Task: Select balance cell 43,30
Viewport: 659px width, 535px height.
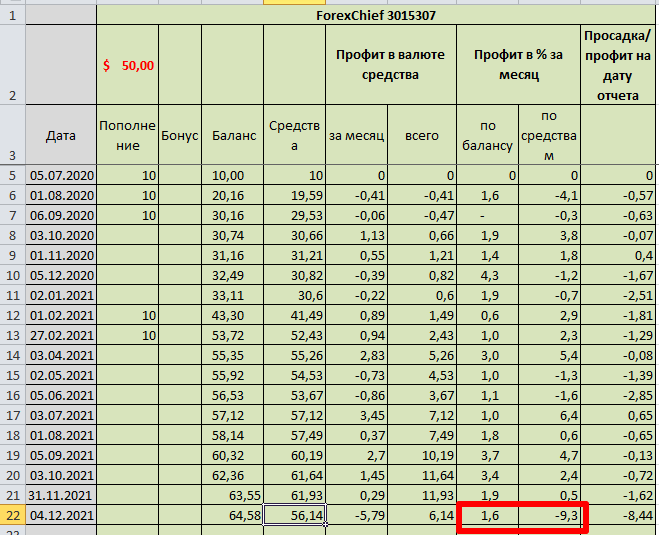Action: [233, 315]
